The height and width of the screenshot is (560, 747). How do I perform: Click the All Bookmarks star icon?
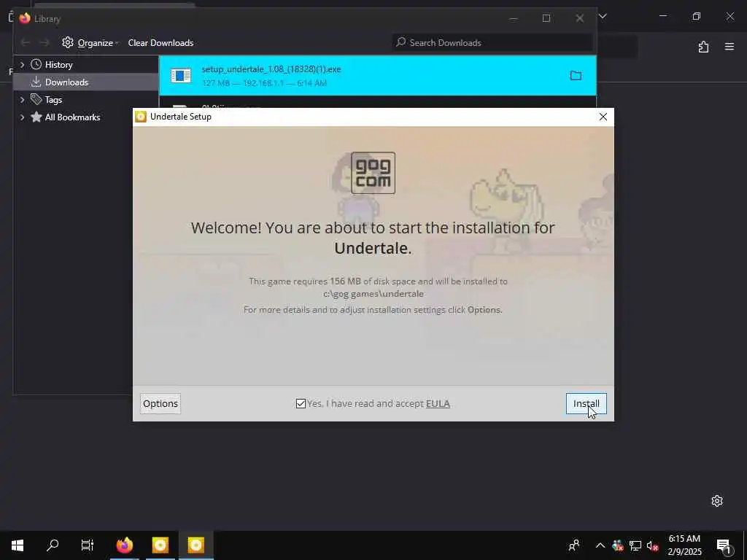[36, 117]
